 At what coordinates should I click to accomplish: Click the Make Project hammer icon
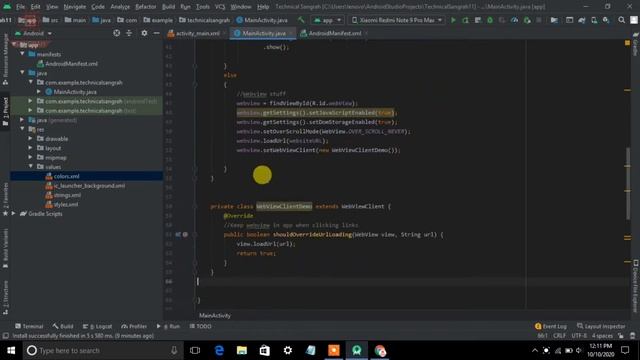click(301, 20)
